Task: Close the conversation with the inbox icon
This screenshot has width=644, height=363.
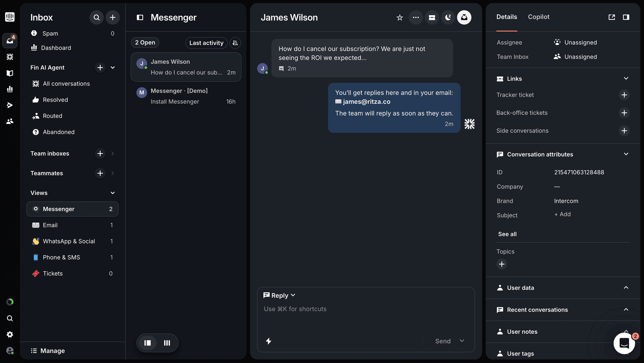Action: [464, 17]
